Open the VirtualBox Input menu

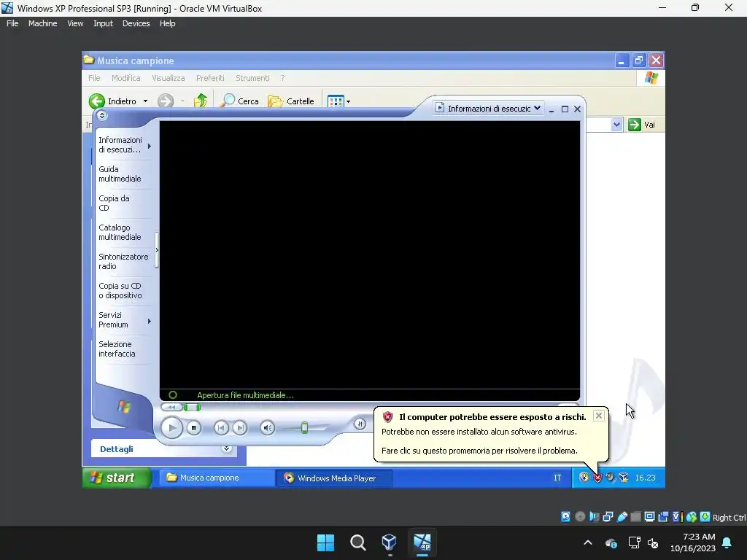(x=103, y=23)
